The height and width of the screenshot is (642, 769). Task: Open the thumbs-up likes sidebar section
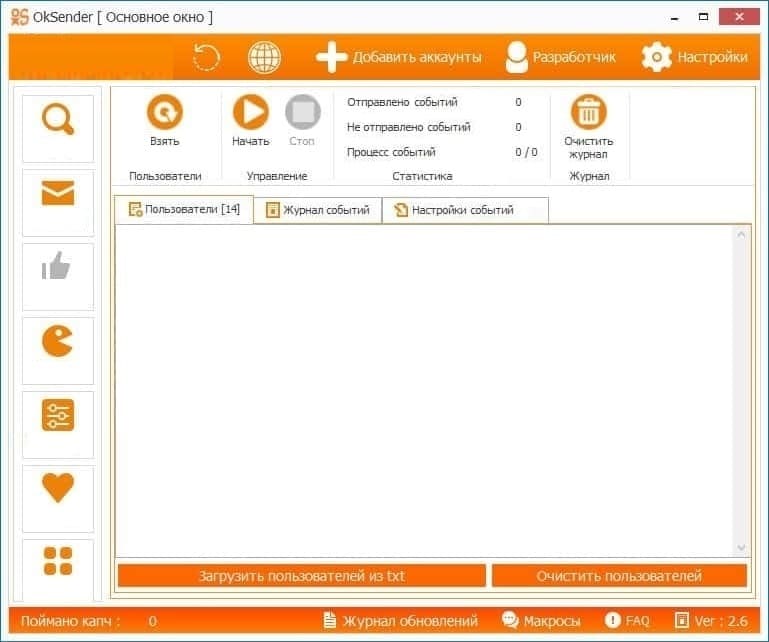58,277
